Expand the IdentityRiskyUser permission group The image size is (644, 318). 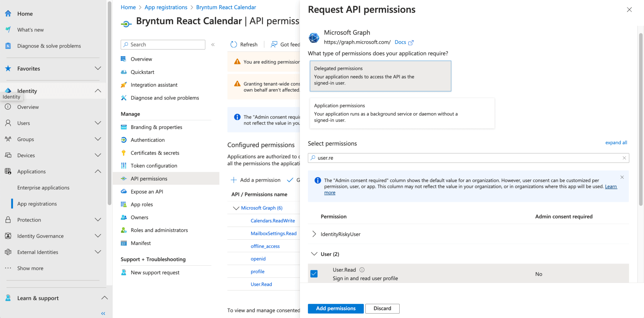click(x=314, y=234)
